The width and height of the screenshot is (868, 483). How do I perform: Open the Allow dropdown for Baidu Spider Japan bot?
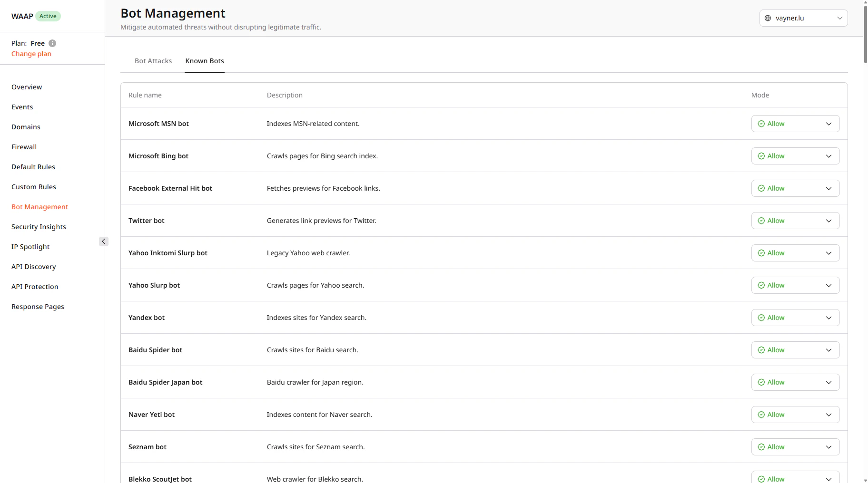click(829, 382)
